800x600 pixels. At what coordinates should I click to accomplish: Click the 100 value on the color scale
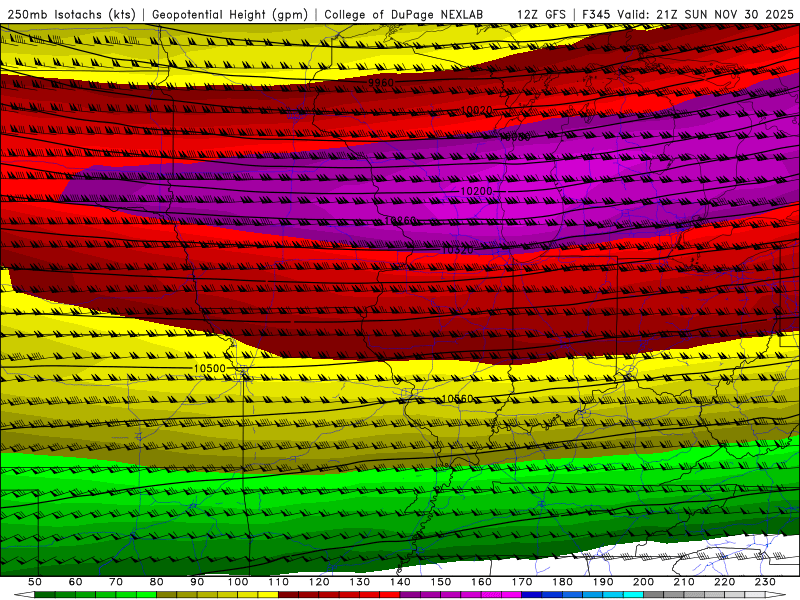click(x=238, y=582)
